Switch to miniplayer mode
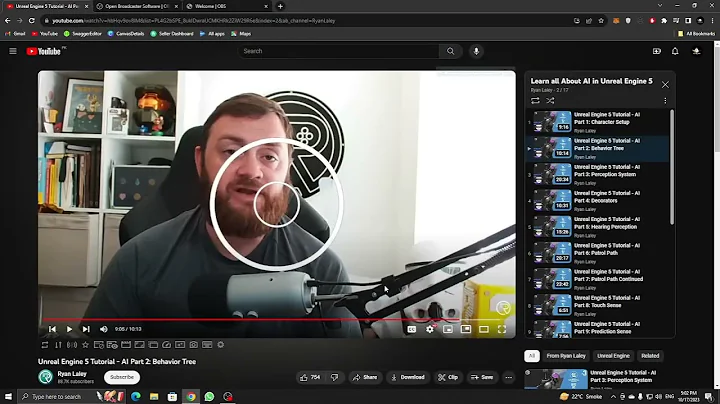This screenshot has width=720, height=404. click(x=448, y=329)
